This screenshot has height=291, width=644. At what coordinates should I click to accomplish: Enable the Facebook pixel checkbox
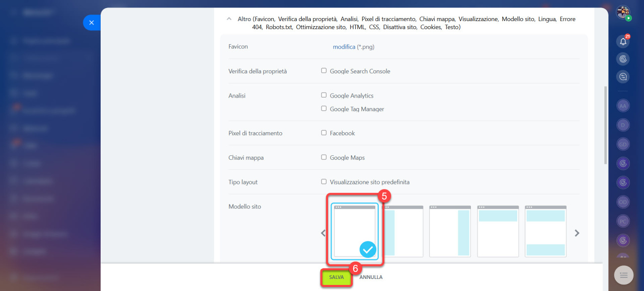click(324, 133)
